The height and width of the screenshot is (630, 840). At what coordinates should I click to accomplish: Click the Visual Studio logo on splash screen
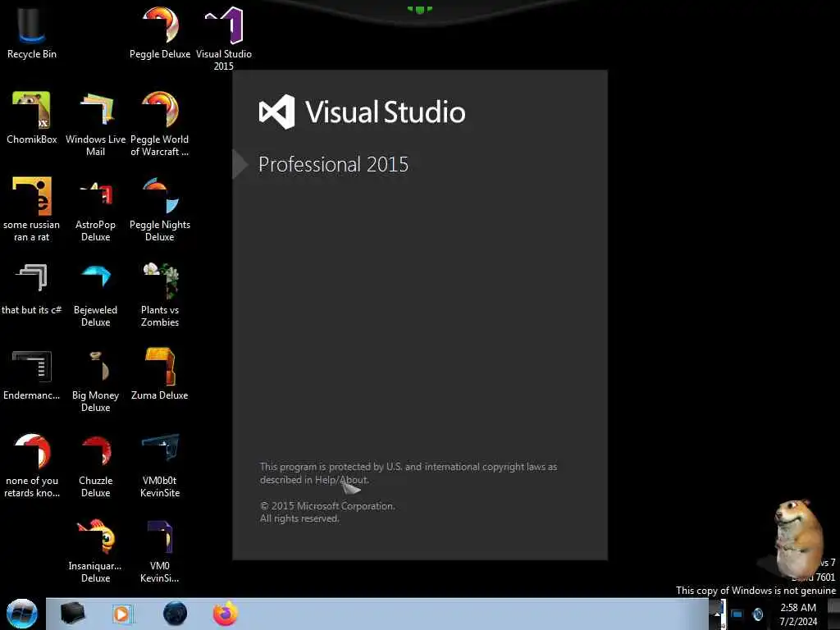point(277,112)
